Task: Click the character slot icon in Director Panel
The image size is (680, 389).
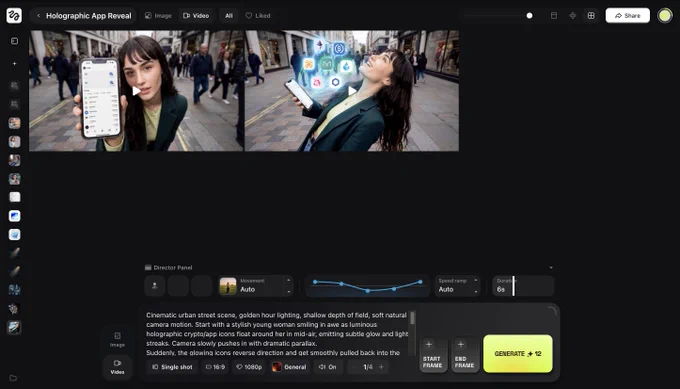Action: click(155, 286)
